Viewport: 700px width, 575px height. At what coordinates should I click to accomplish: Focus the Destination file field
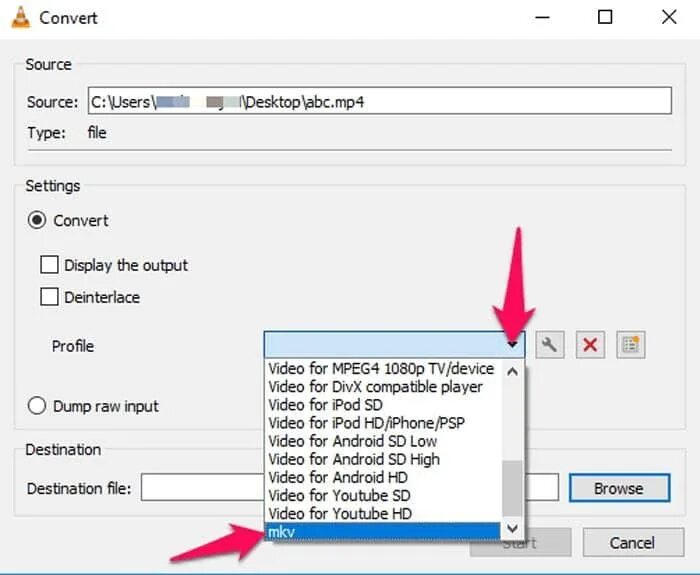(x=350, y=488)
